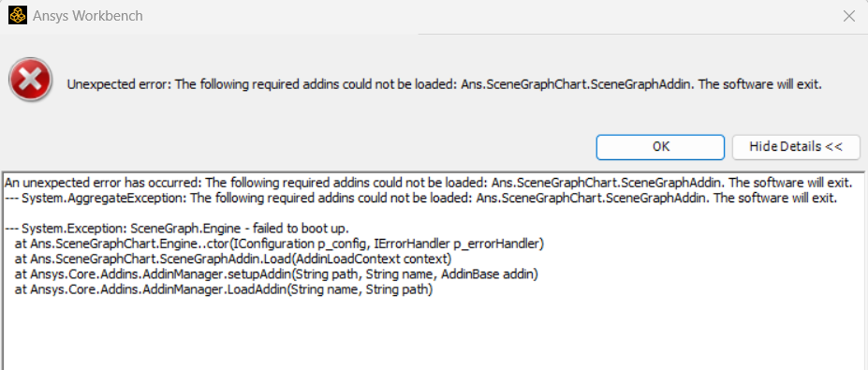Click the 'Ansys Workbench' window title text
Screen dimensions: 868x370
(x=88, y=16)
